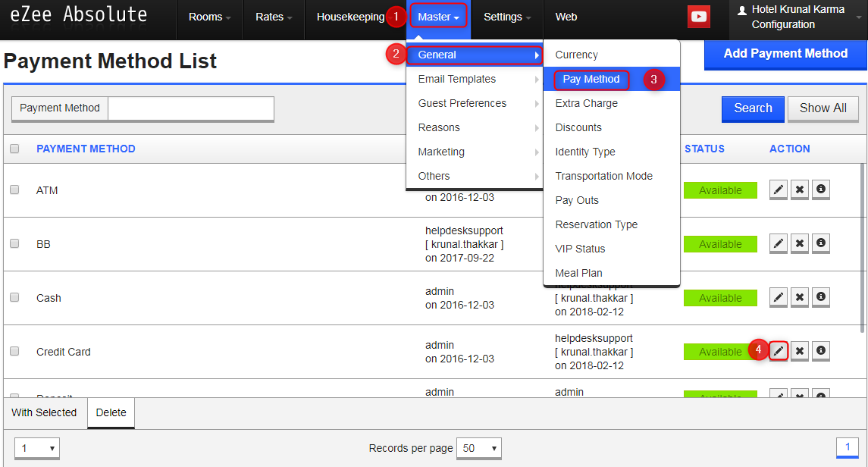The image size is (868, 467).
Task: Open the Rates dropdown menu
Action: coord(274,17)
